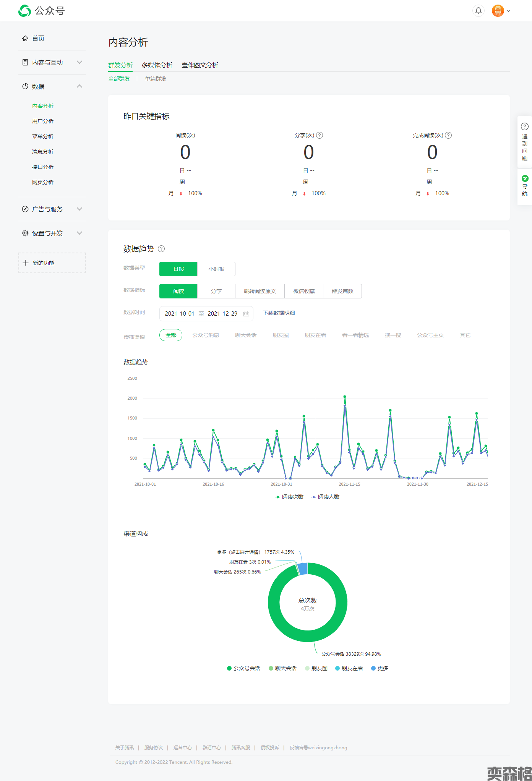Screen dimensions: 532x781
Task: Filter channel by 朋友圈
Action: (280, 335)
